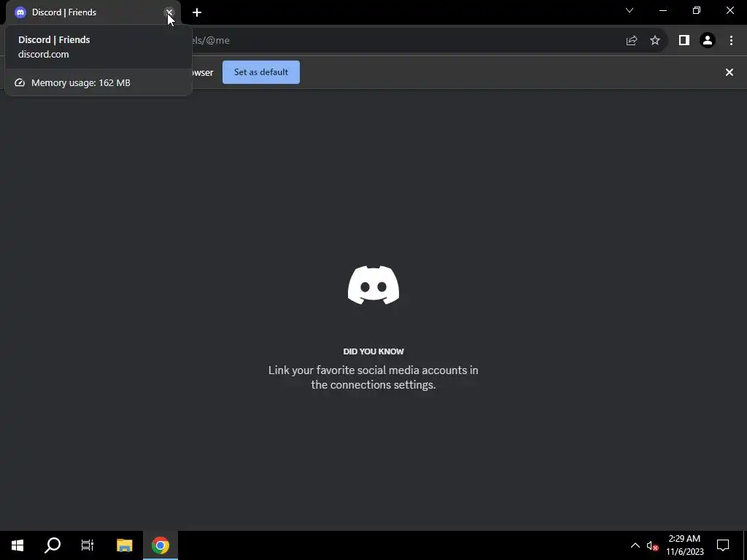Click the muted volume tray icon
747x560 pixels.
(x=652, y=545)
